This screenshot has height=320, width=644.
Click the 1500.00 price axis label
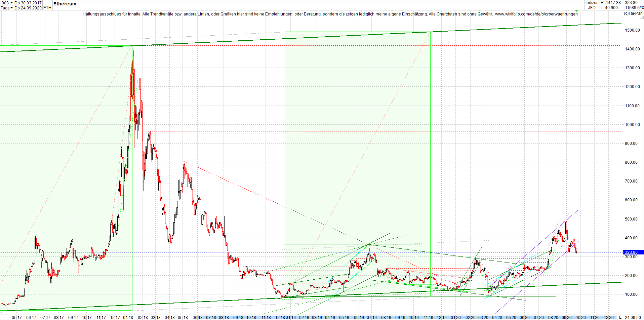pyautogui.click(x=632, y=30)
